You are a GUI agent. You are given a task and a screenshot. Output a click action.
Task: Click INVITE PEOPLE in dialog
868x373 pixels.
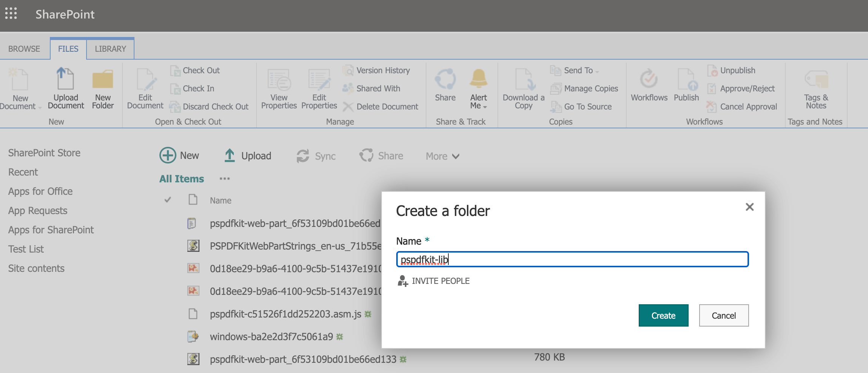(x=433, y=281)
